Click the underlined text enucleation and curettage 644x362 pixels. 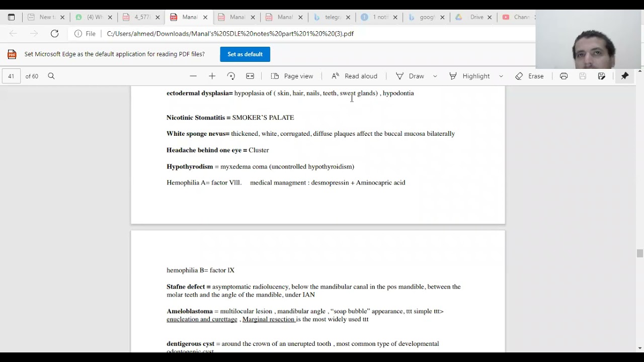202,319
